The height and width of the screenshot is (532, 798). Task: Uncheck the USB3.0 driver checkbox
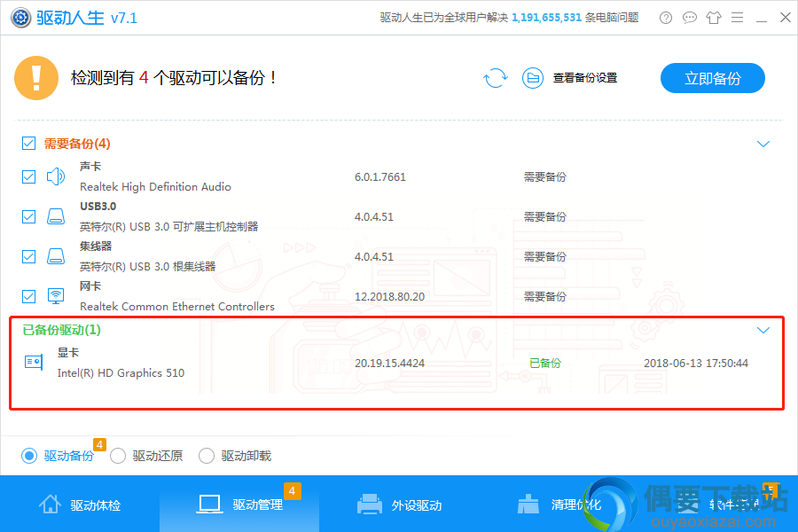29,216
